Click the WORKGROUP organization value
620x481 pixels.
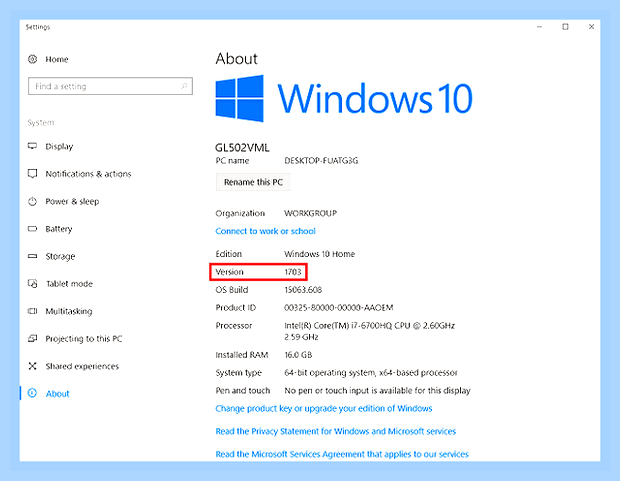310,213
